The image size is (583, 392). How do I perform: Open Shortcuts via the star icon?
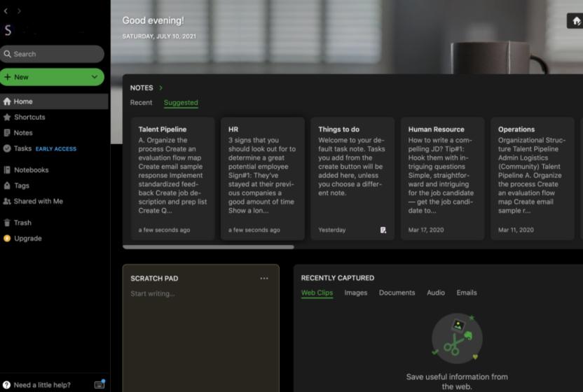coord(7,117)
